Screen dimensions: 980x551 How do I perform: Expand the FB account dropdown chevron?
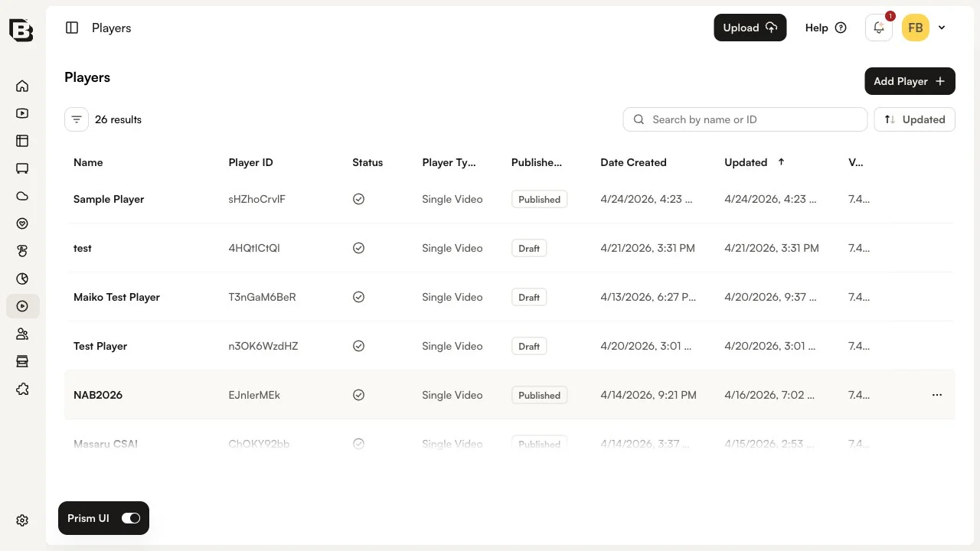click(x=942, y=28)
